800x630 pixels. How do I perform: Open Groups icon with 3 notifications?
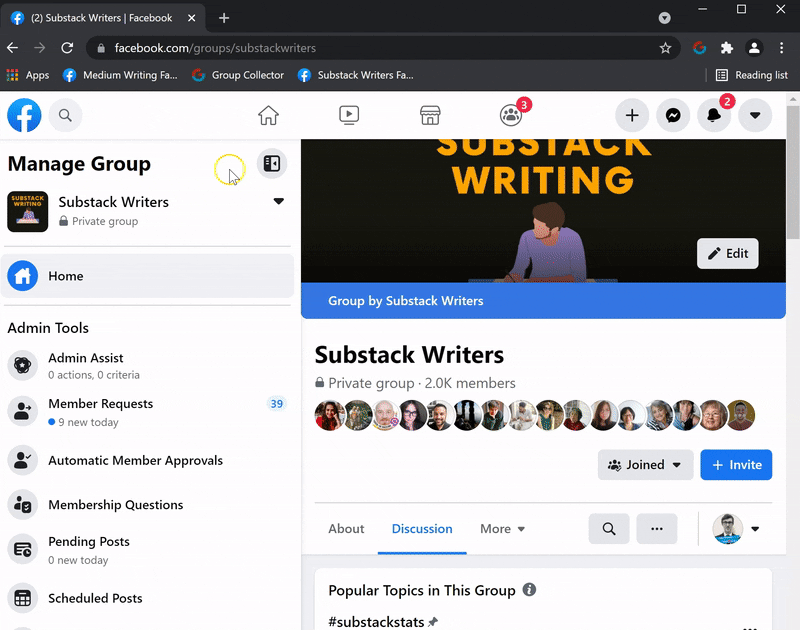coord(511,115)
